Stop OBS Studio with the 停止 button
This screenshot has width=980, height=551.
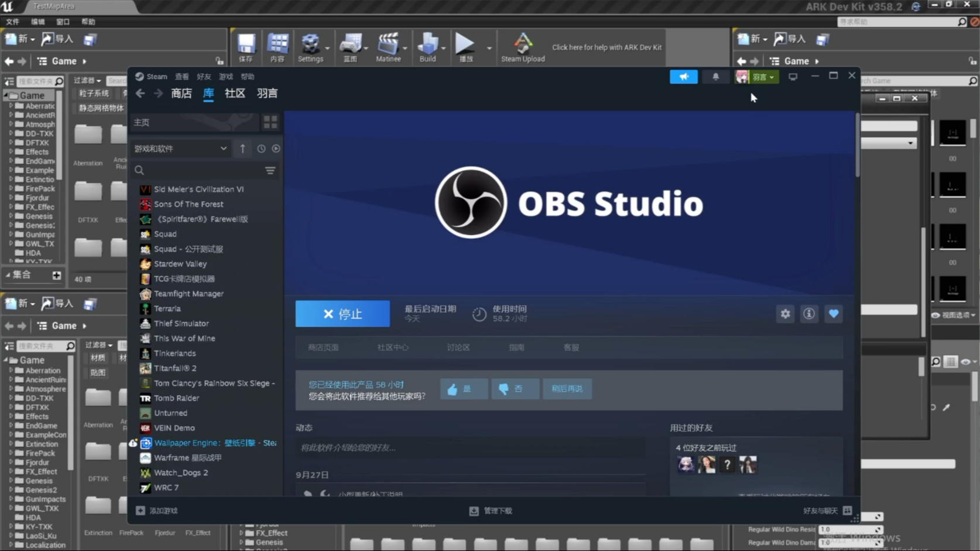(x=342, y=314)
